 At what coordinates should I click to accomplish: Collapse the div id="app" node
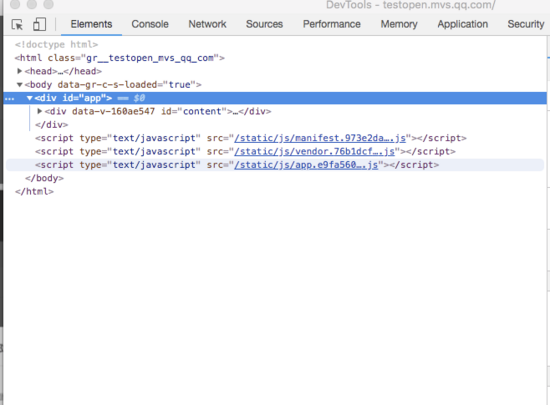[30, 98]
